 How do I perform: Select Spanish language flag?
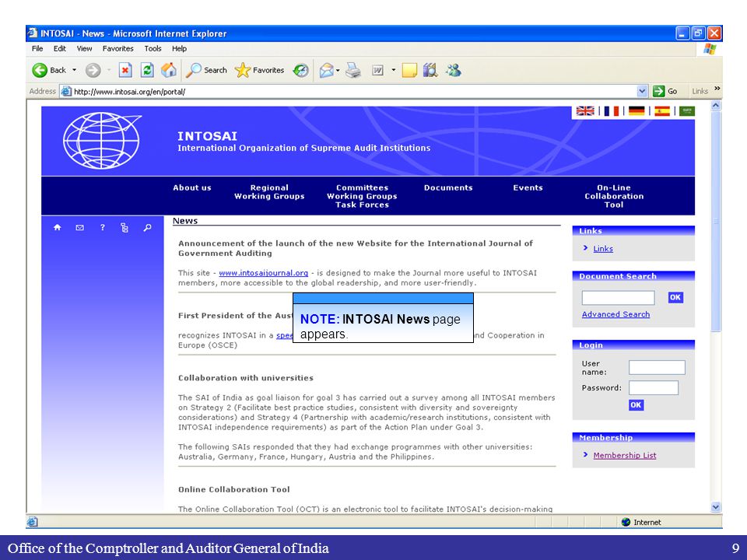click(x=661, y=111)
